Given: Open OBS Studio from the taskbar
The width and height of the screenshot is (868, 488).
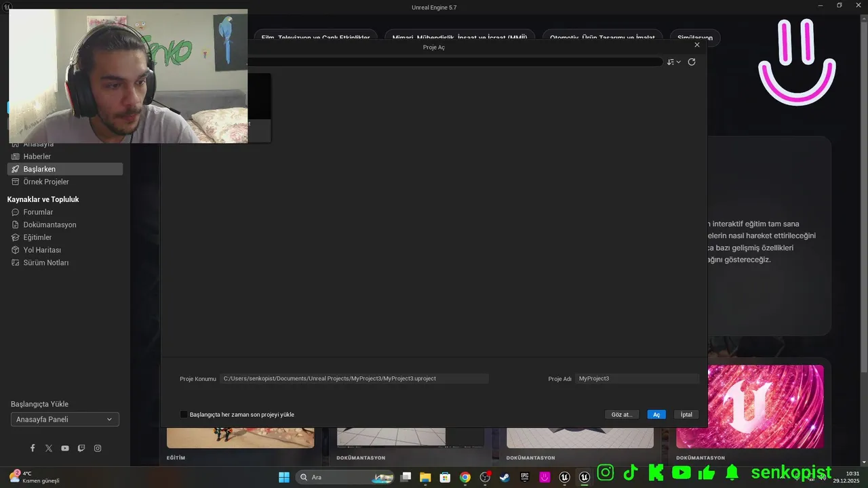Looking at the screenshot, I should (x=485, y=477).
